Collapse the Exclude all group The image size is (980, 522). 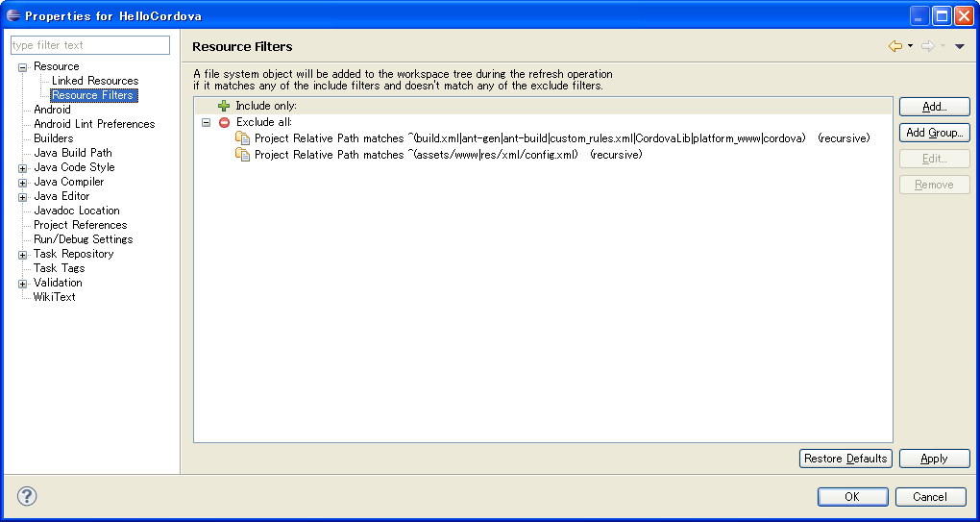coord(206,122)
